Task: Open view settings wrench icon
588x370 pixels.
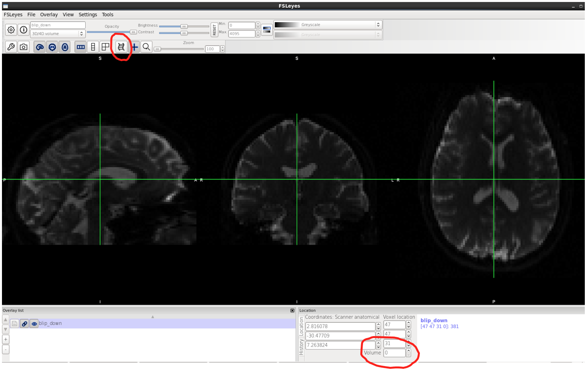Action: (11, 47)
